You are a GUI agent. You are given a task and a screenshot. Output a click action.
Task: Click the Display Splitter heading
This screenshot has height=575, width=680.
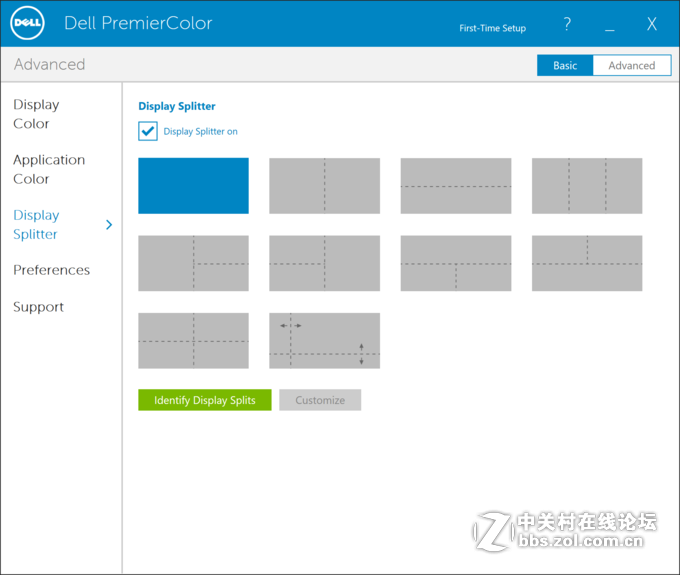pyautogui.click(x=177, y=106)
